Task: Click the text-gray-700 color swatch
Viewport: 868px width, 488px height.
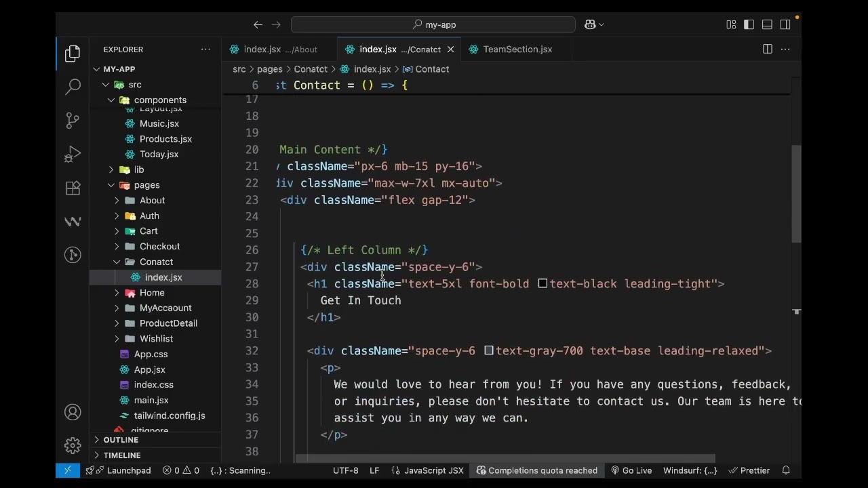Action: pos(489,350)
